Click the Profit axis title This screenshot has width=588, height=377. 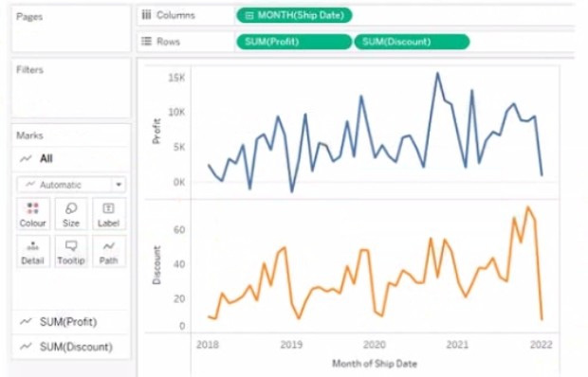156,131
